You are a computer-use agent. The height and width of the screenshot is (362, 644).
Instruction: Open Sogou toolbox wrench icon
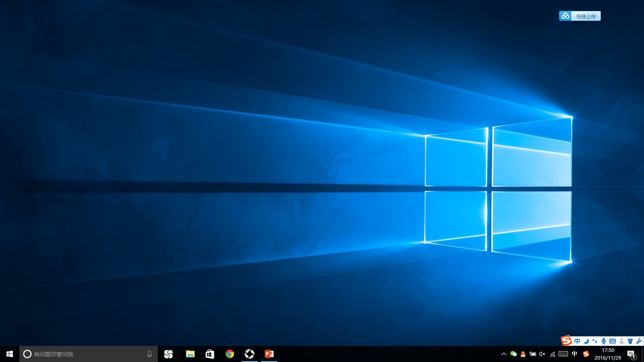pyautogui.click(x=639, y=341)
